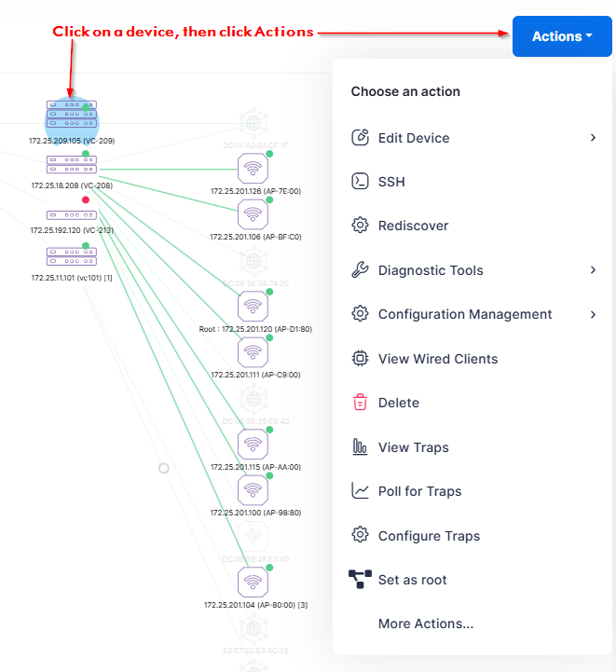The image size is (616, 672).
Task: Click the Set as root tree icon
Action: 360,579
